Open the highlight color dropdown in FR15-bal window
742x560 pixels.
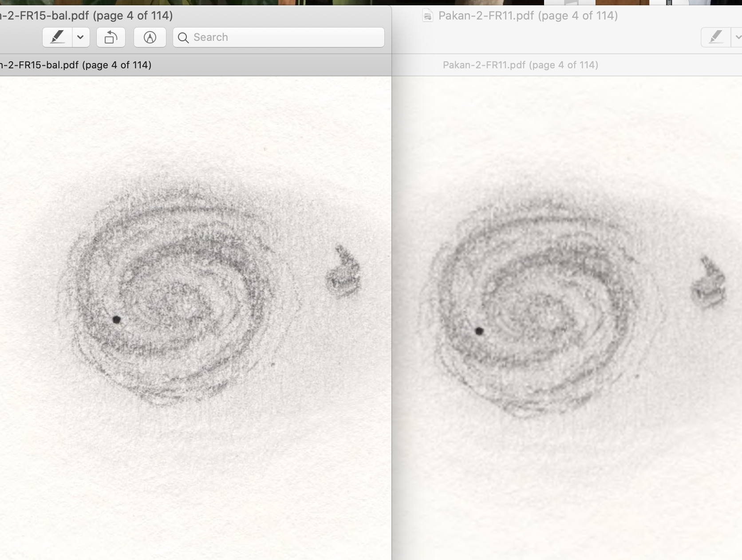tap(81, 37)
